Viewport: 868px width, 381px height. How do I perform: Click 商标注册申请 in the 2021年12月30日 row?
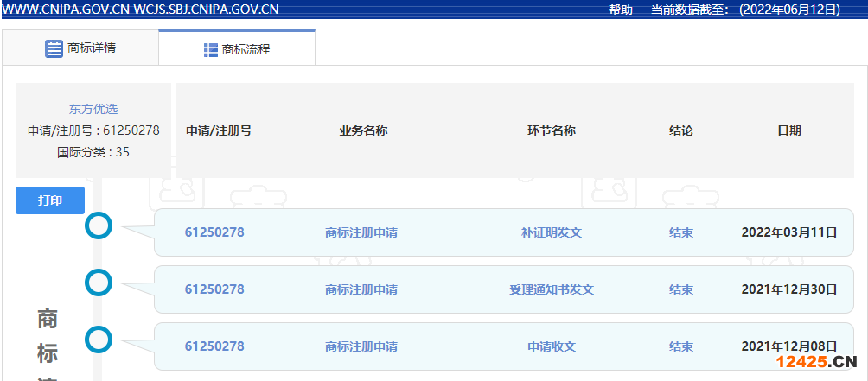[361, 289]
